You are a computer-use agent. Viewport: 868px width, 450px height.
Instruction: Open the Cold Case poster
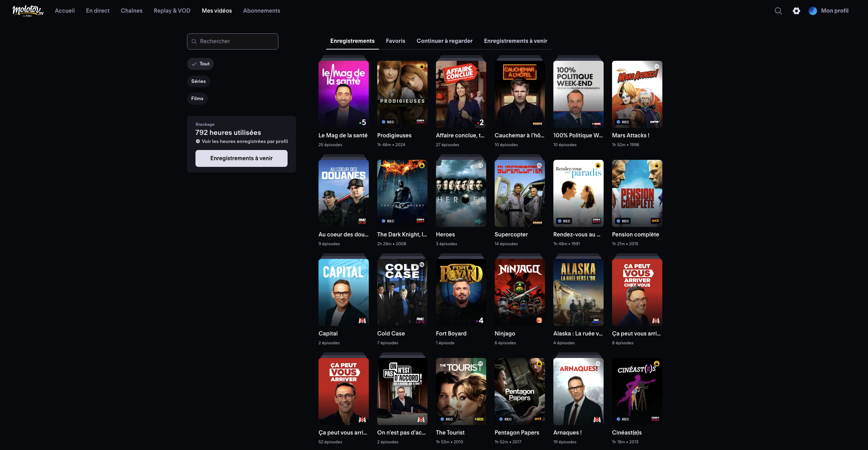pyautogui.click(x=402, y=292)
